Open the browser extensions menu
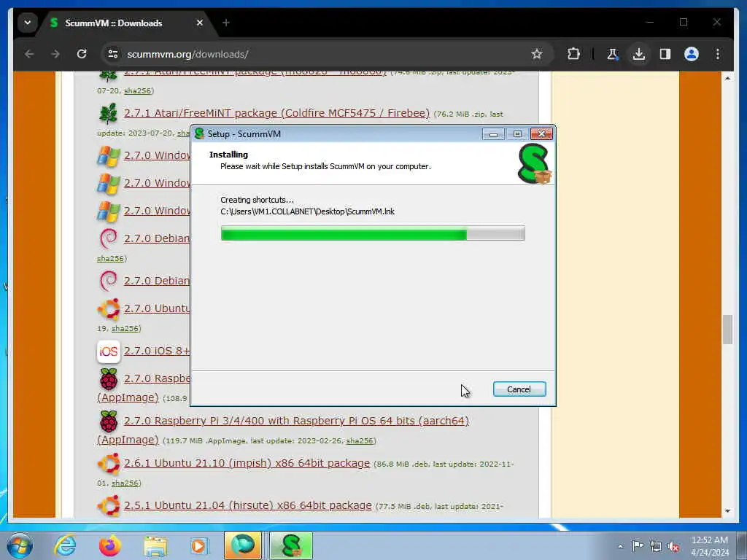 tap(573, 54)
